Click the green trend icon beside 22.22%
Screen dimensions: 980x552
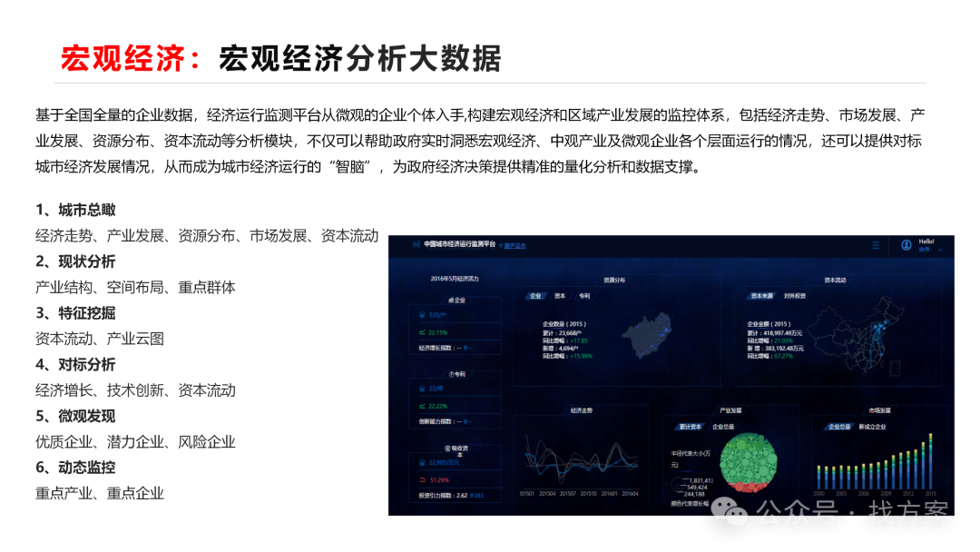(x=422, y=407)
